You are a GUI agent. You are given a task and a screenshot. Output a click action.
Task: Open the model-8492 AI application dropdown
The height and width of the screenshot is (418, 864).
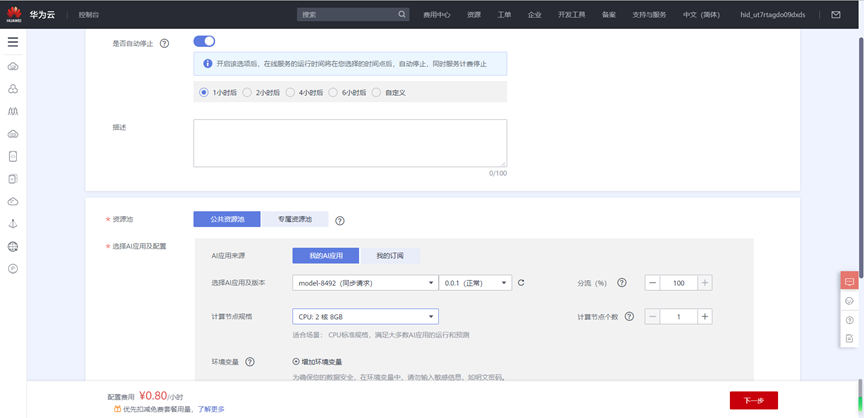[x=365, y=283]
